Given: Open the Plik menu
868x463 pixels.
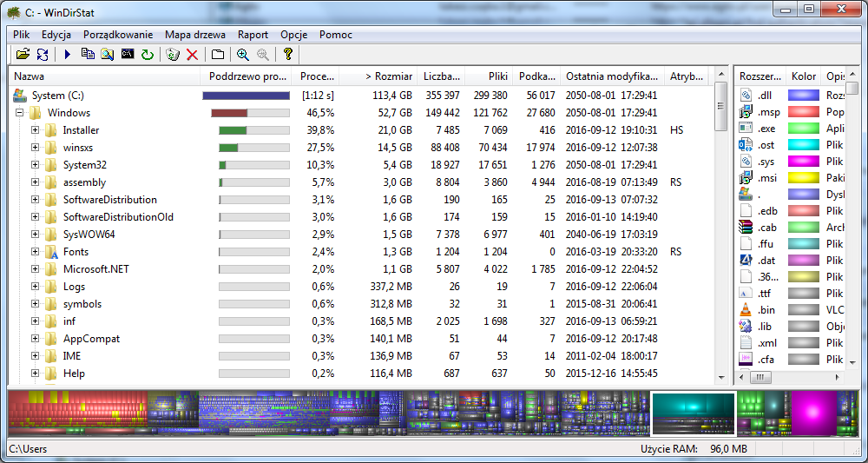Looking at the screenshot, I should pyautogui.click(x=22, y=35).
